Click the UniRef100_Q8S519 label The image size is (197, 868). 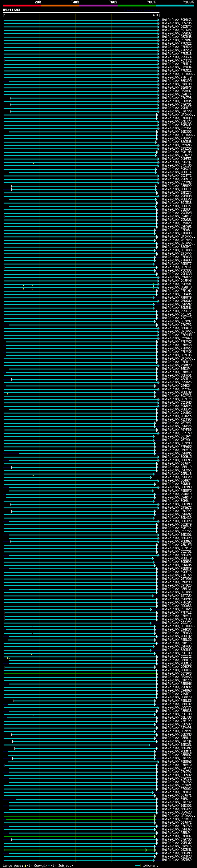click(176, 379)
